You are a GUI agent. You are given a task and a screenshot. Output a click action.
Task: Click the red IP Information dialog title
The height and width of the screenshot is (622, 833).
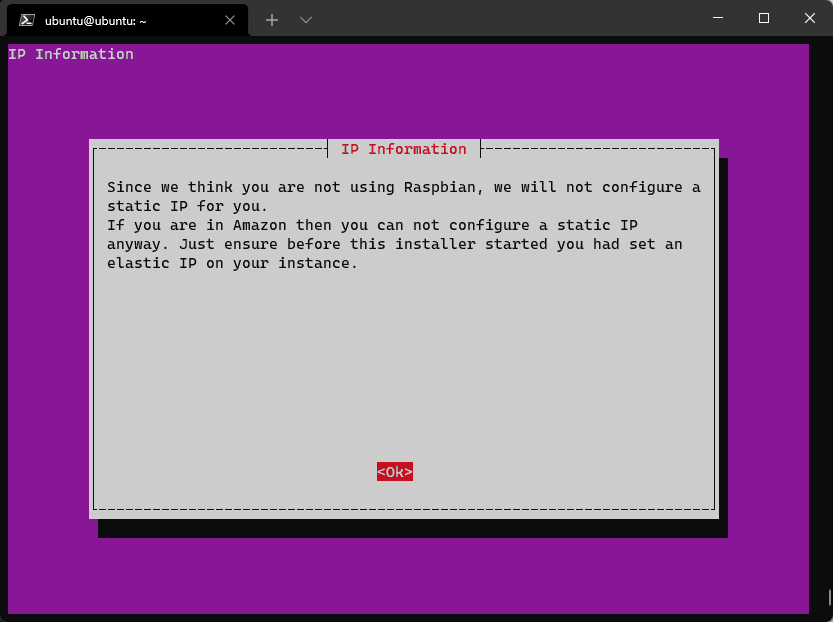(404, 149)
